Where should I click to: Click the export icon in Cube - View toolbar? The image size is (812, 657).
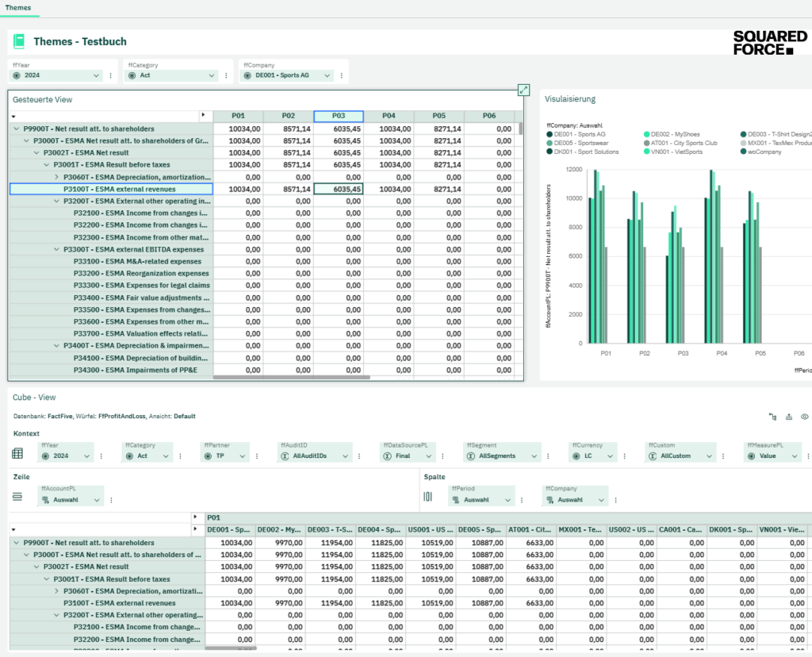(789, 417)
